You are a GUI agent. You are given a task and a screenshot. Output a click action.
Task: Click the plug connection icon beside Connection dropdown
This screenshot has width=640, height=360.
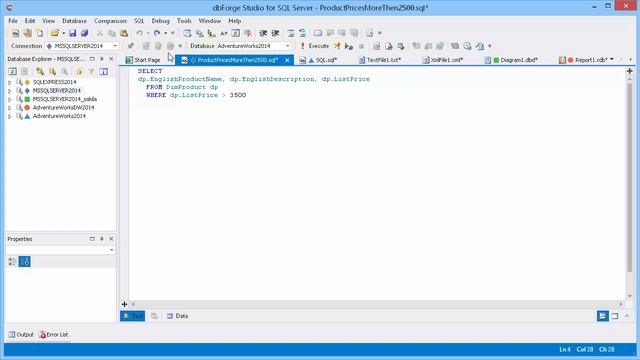coord(131,46)
